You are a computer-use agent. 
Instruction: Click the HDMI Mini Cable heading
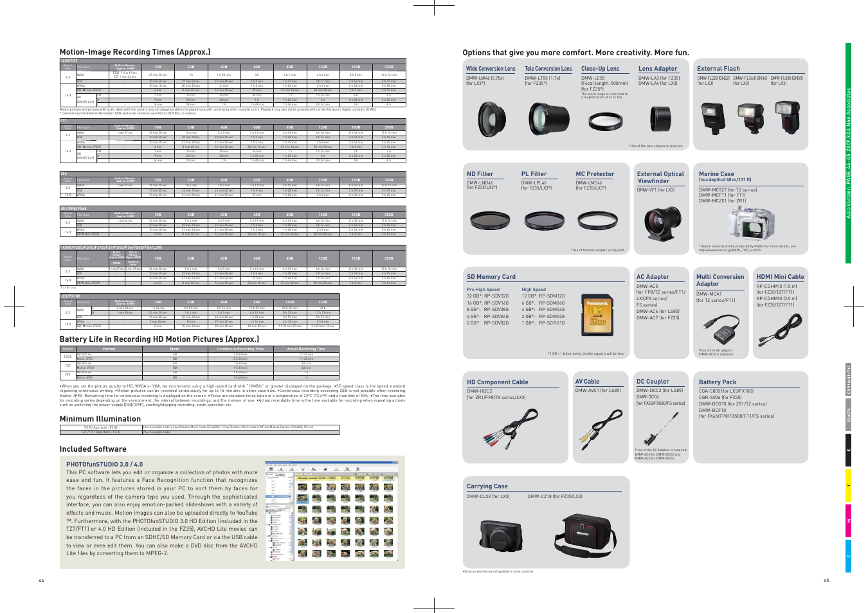point(780,277)
